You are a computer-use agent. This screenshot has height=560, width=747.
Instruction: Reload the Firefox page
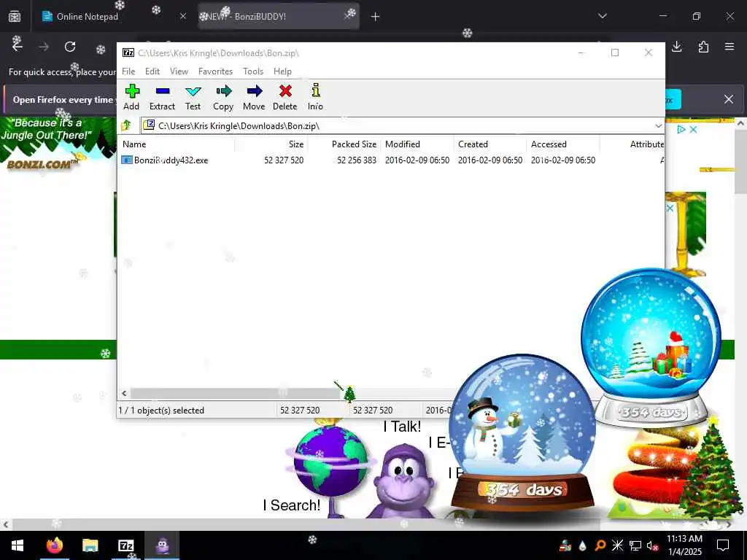[x=70, y=47]
